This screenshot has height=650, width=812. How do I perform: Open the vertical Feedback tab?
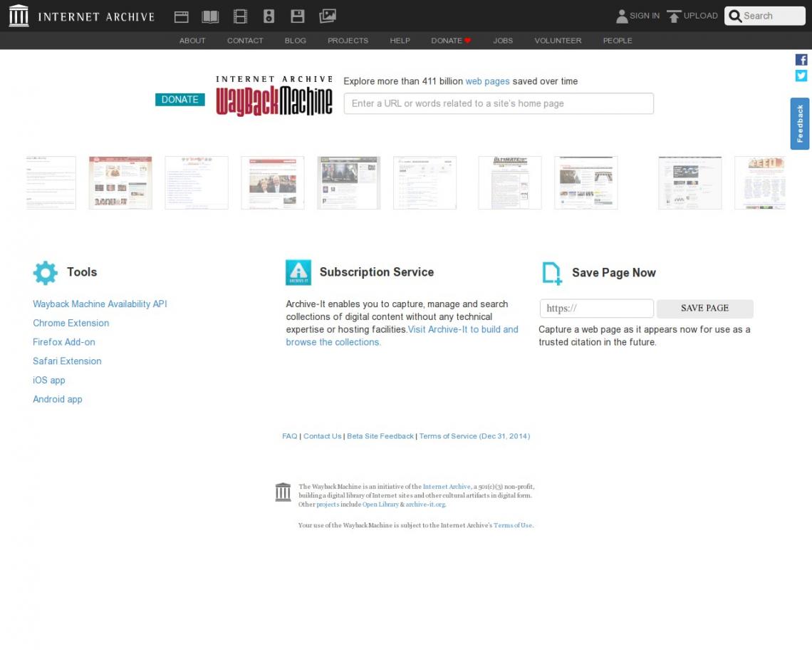[x=800, y=123]
